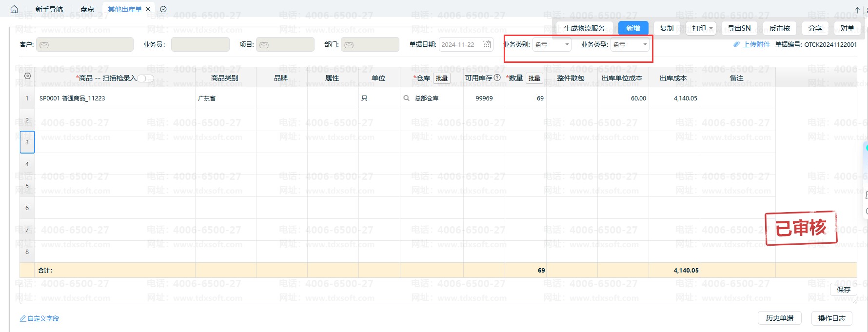Open the calendar picker for 单据日期
This screenshot has height=332, width=868.
tap(486, 45)
